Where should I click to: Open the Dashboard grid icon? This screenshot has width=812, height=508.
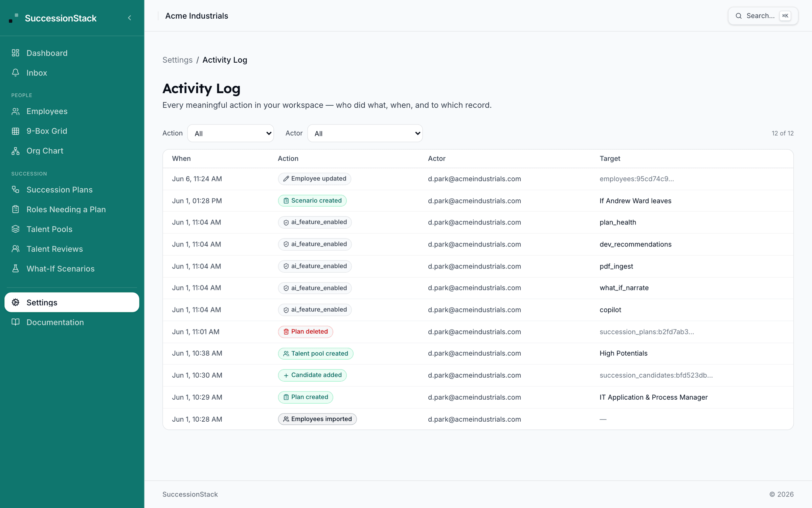click(16, 53)
